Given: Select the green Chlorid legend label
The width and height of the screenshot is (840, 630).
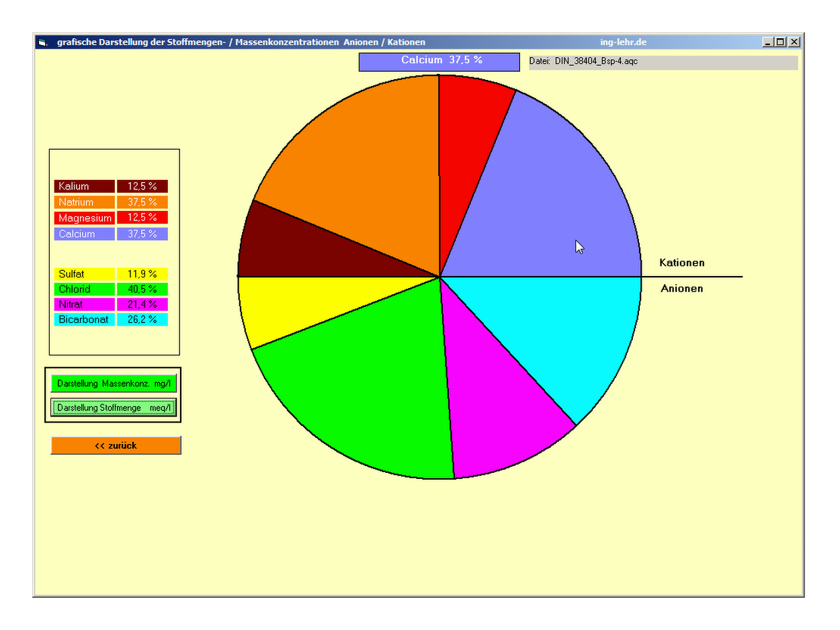Looking at the screenshot, I should tap(85, 289).
